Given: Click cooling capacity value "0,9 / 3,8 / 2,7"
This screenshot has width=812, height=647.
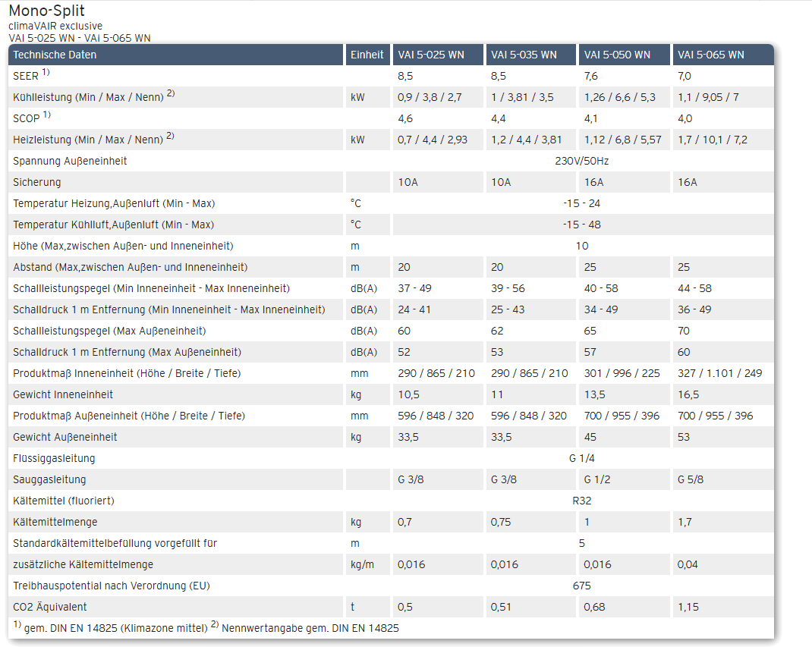Looking at the screenshot, I should [x=430, y=97].
